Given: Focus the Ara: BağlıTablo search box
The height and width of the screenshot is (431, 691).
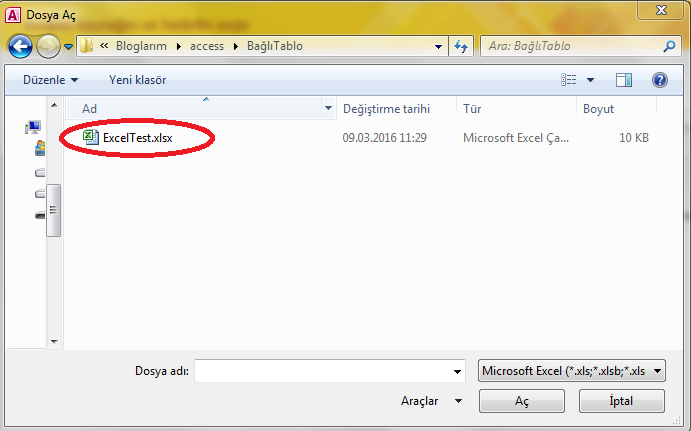Looking at the screenshot, I should click(x=573, y=46).
